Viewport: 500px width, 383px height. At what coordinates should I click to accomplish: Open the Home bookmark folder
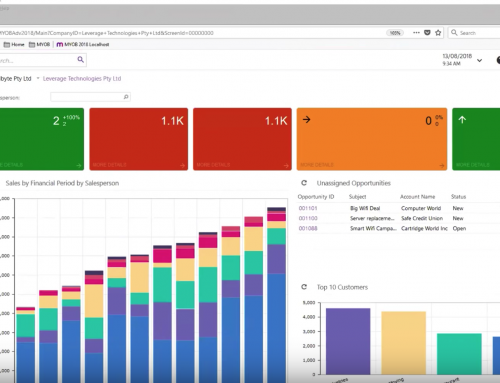click(x=14, y=44)
